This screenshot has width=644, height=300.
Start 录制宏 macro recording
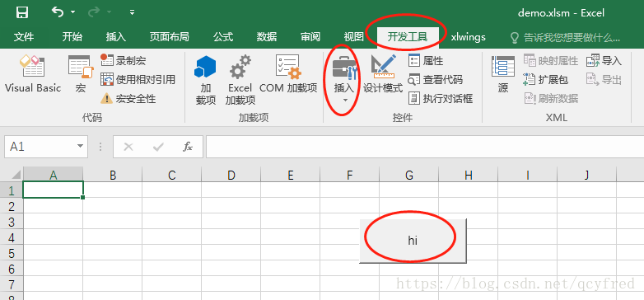pyautogui.click(x=124, y=60)
